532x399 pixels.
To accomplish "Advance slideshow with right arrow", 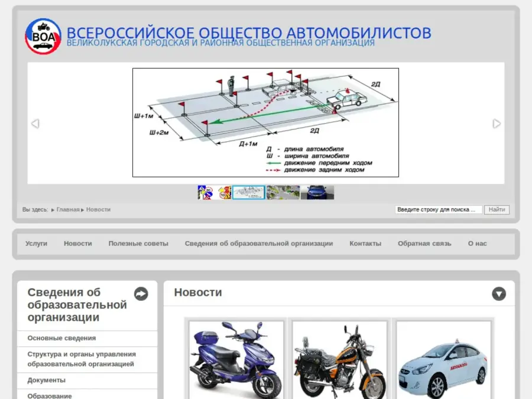I will (497, 124).
